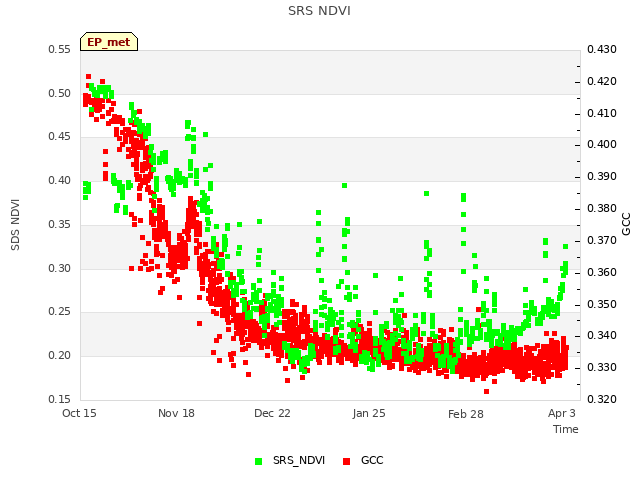Click the 0.35 left axis value
This screenshot has width=640, height=480.
pyautogui.click(x=60, y=224)
